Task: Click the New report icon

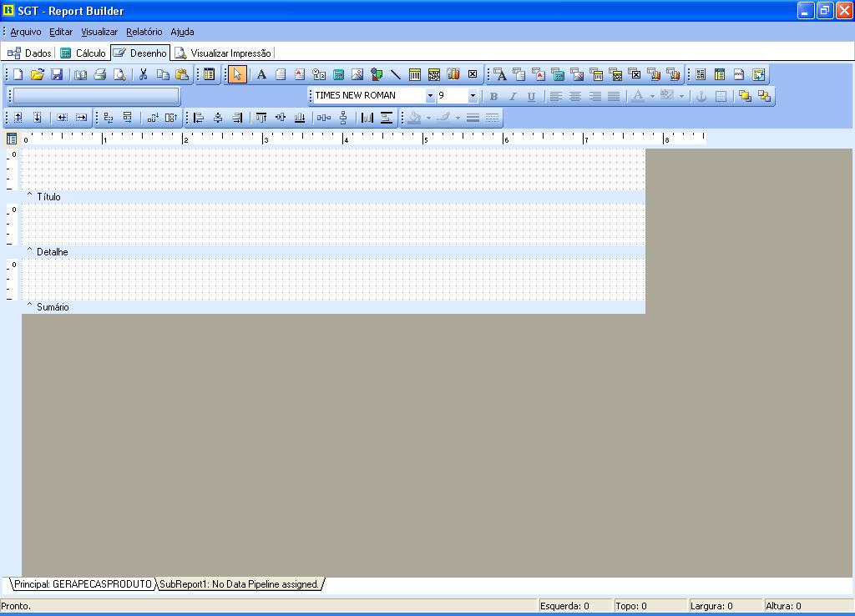Action: 18,74
